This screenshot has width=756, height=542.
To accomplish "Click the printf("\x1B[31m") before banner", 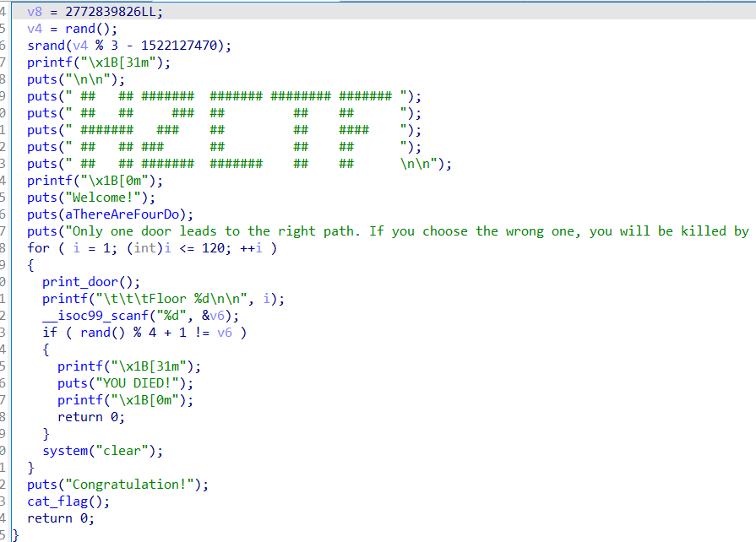I will point(99,62).
